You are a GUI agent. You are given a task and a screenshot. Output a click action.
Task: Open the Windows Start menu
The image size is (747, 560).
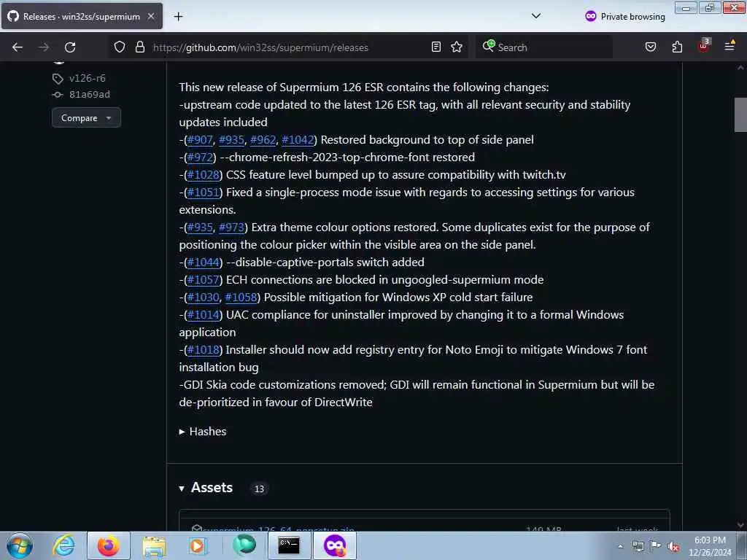[20, 545]
